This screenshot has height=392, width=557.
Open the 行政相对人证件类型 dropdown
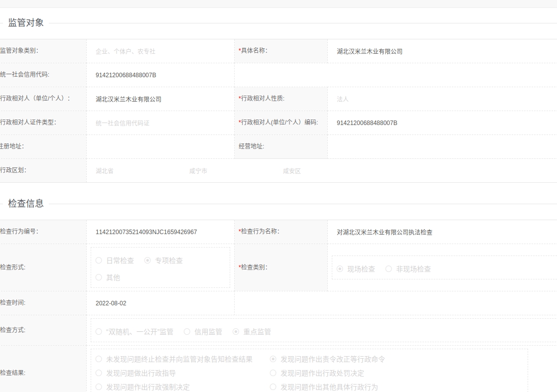(x=160, y=123)
